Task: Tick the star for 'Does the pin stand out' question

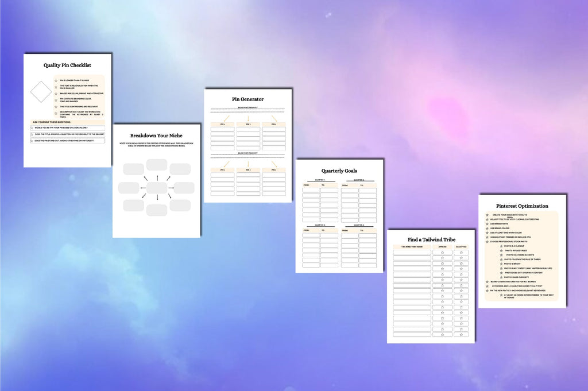Action: tap(32, 141)
